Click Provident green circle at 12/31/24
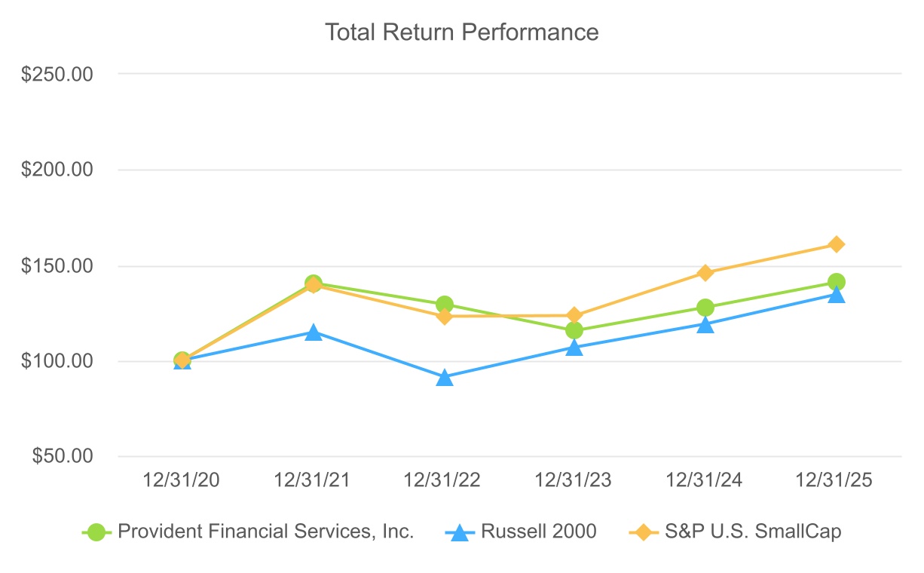The image size is (924, 573). click(x=705, y=308)
